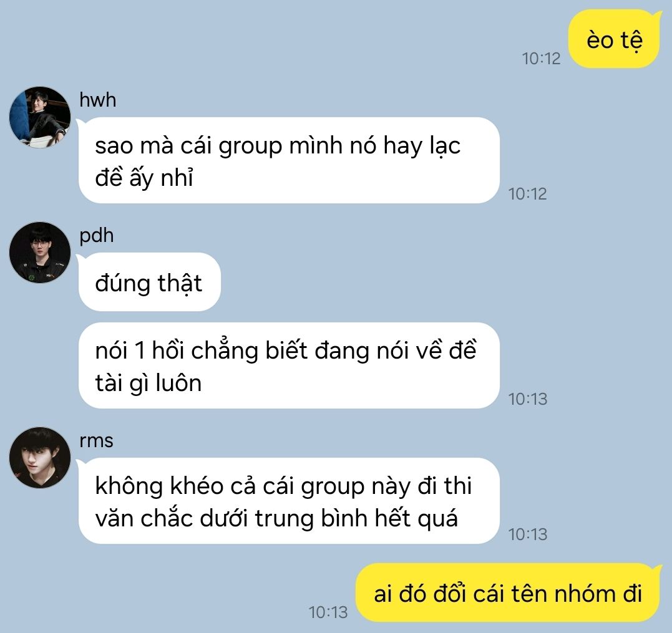Tap the sender name hwh
This screenshot has width=672, height=633.
coord(98,100)
